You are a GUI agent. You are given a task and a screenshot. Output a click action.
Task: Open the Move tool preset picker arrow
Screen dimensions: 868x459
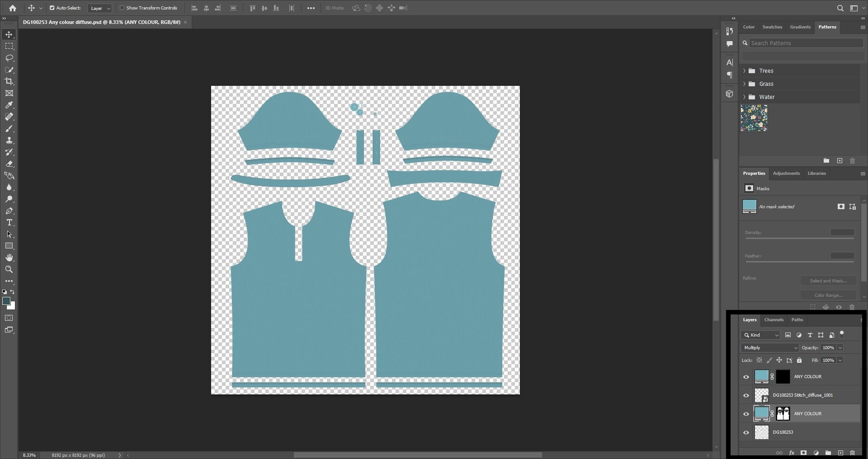pyautogui.click(x=41, y=8)
